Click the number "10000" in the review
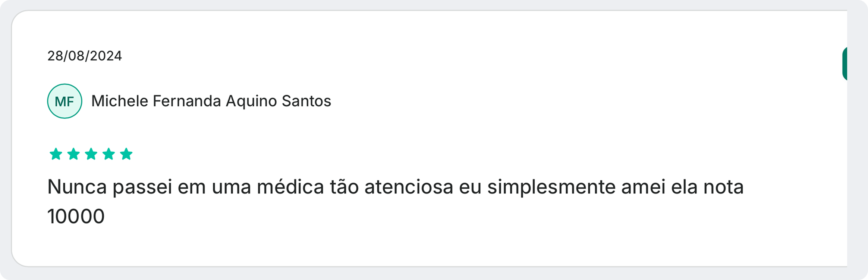This screenshot has height=280, width=868. coord(76,217)
